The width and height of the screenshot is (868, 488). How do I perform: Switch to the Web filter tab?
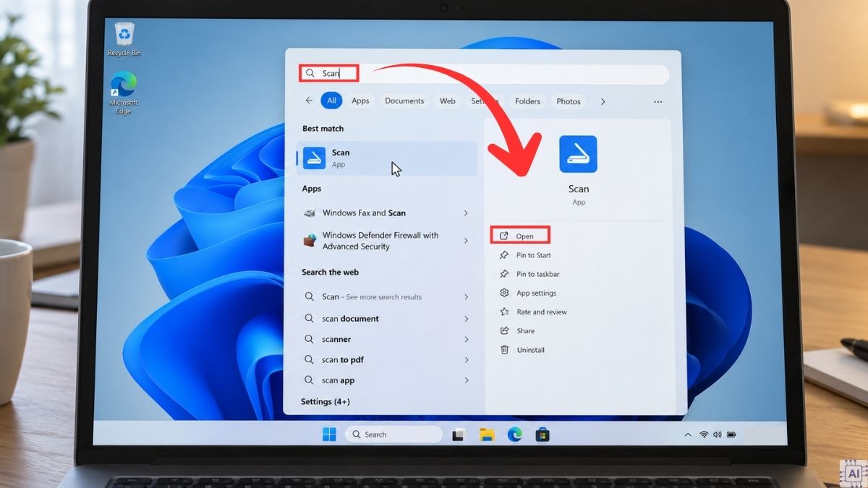coord(448,101)
